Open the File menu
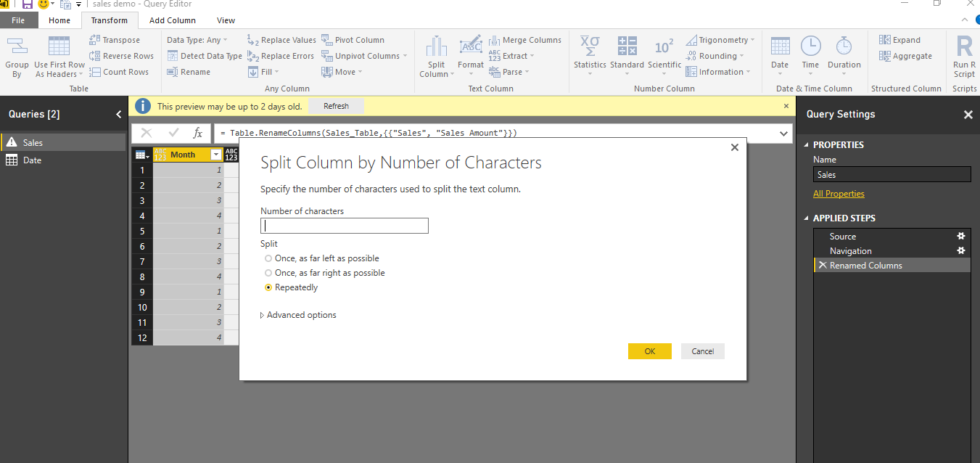The image size is (980, 463). tap(18, 20)
